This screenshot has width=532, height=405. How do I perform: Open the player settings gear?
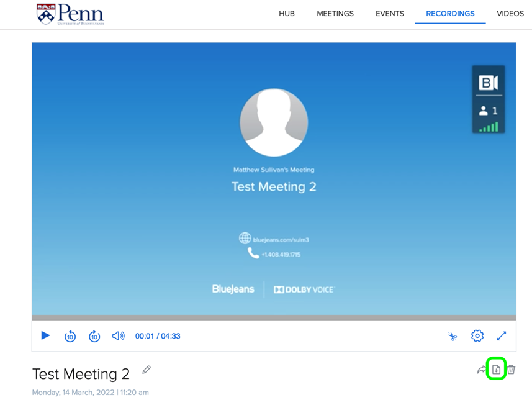(477, 336)
